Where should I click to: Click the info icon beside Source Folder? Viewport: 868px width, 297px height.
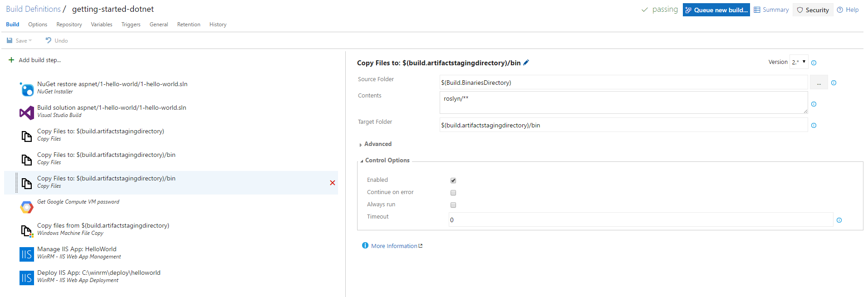click(834, 83)
